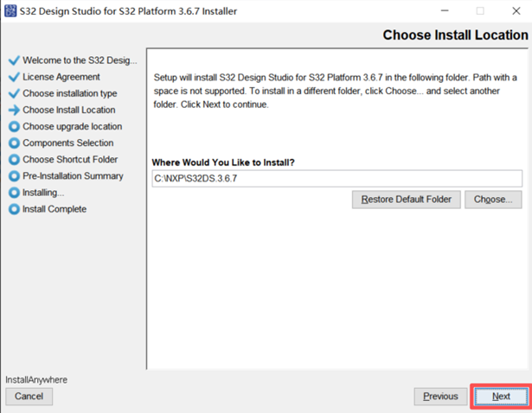Viewport: 532px width, 413px height.
Task: Click the circle icon beside Install Complete
Action: pyautogui.click(x=14, y=209)
